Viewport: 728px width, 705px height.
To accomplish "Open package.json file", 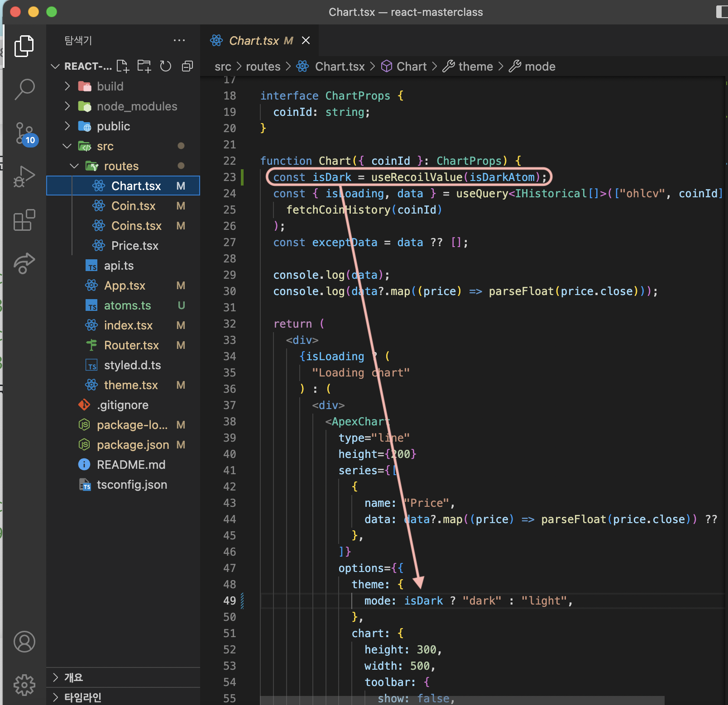I will pos(133,445).
